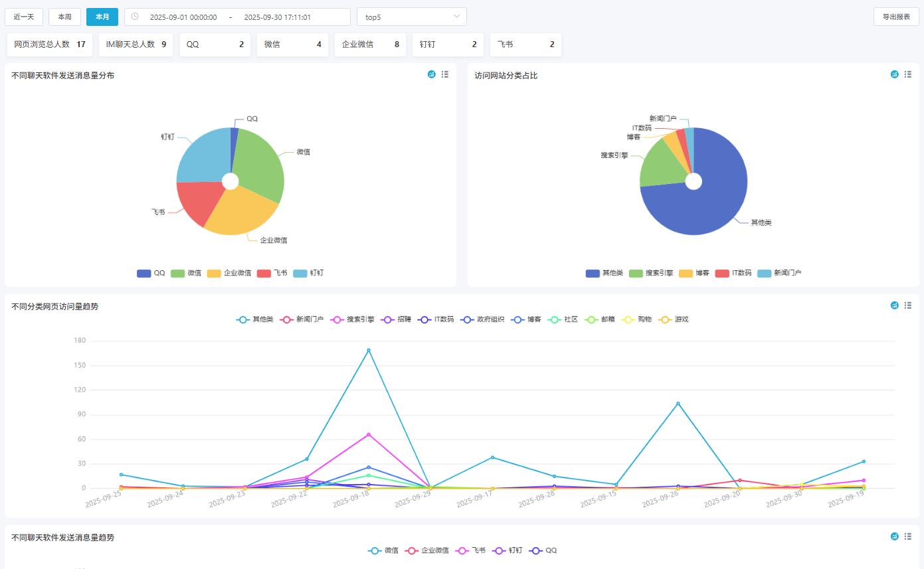The width and height of the screenshot is (924, 569).
Task: Click chart icon in 不同分类网页访问量趋势 panel
Action: [894, 305]
